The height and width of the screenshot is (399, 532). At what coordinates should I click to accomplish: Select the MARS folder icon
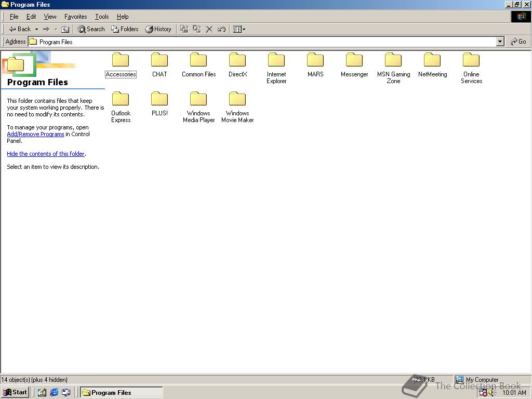click(315, 60)
